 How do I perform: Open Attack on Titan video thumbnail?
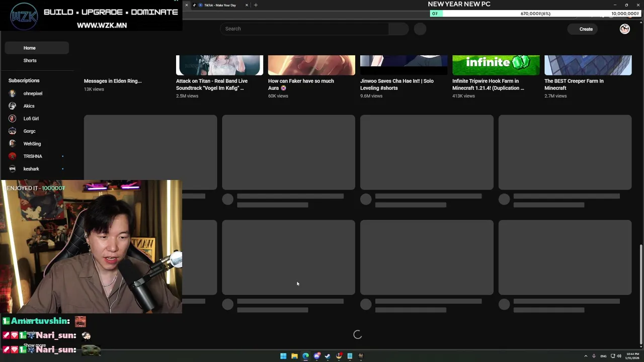(x=219, y=65)
